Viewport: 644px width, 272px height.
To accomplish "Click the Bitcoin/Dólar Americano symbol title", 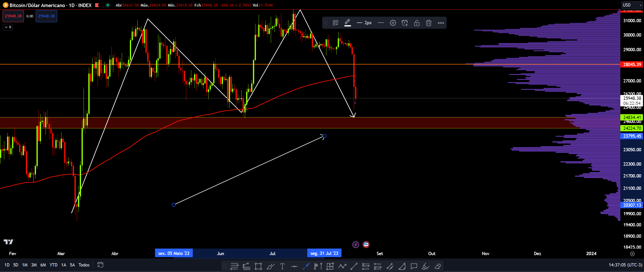I will click(x=37, y=5).
